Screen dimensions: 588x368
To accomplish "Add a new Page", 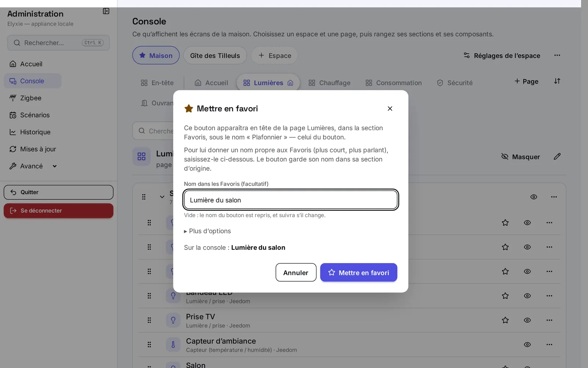I will (526, 81).
